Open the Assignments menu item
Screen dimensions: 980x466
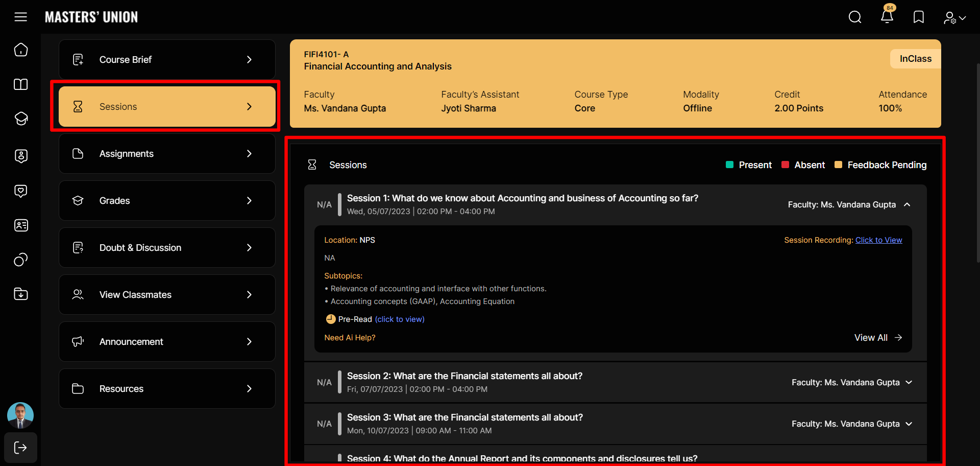(167, 154)
